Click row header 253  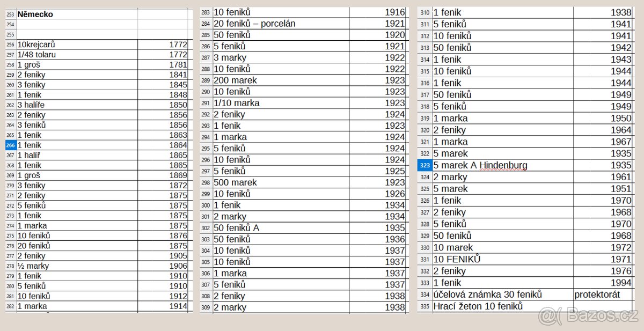[10, 14]
